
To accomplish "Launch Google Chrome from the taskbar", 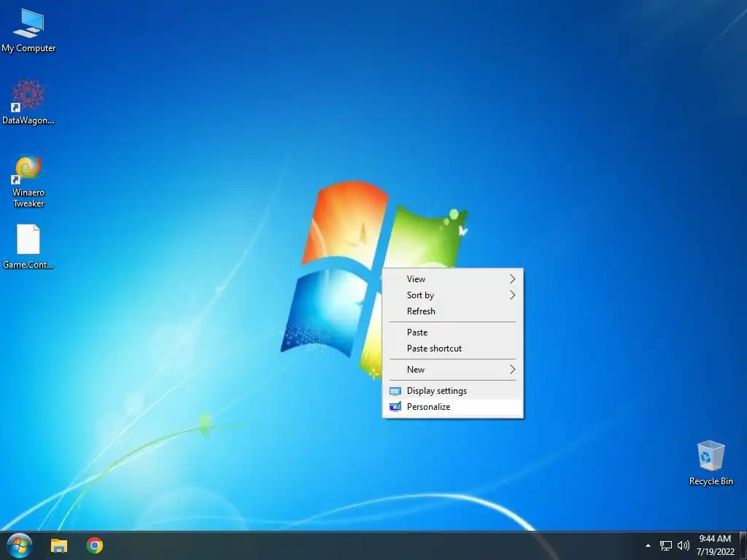I will click(x=95, y=545).
